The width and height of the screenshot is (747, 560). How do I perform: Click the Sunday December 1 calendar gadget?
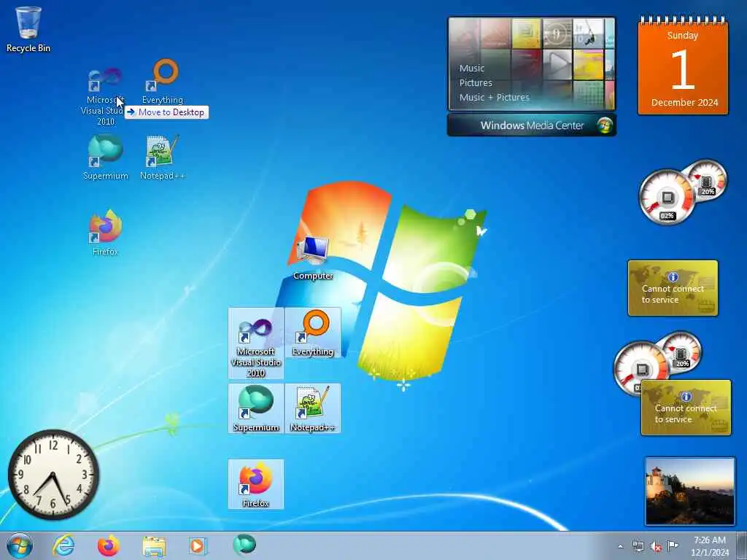(683, 65)
